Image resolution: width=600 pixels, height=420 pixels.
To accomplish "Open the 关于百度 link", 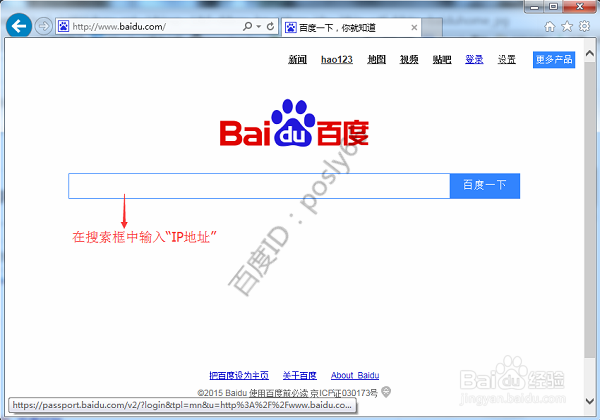I will point(300,376).
